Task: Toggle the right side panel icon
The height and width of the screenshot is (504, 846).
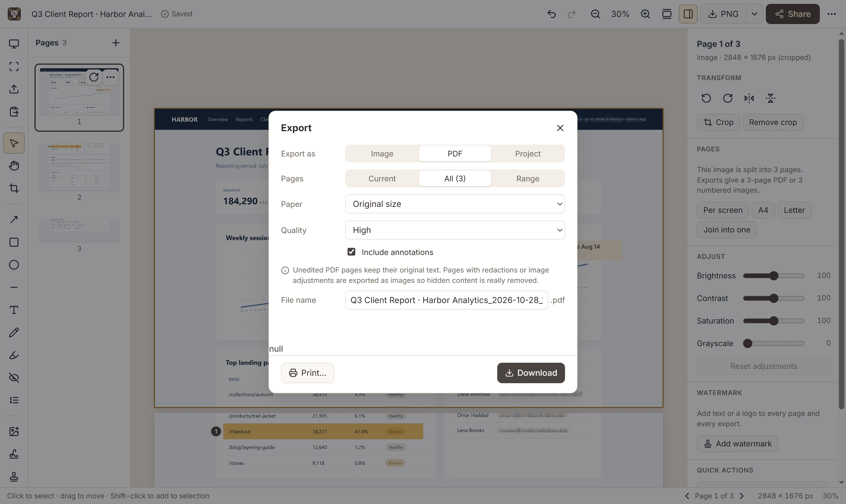Action: pyautogui.click(x=688, y=14)
